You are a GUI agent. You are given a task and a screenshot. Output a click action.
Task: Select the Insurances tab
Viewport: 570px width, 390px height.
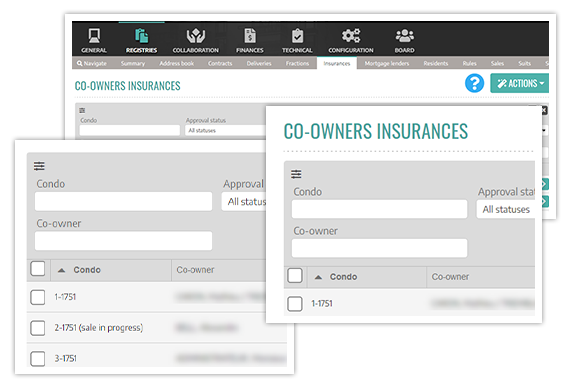pos(337,63)
